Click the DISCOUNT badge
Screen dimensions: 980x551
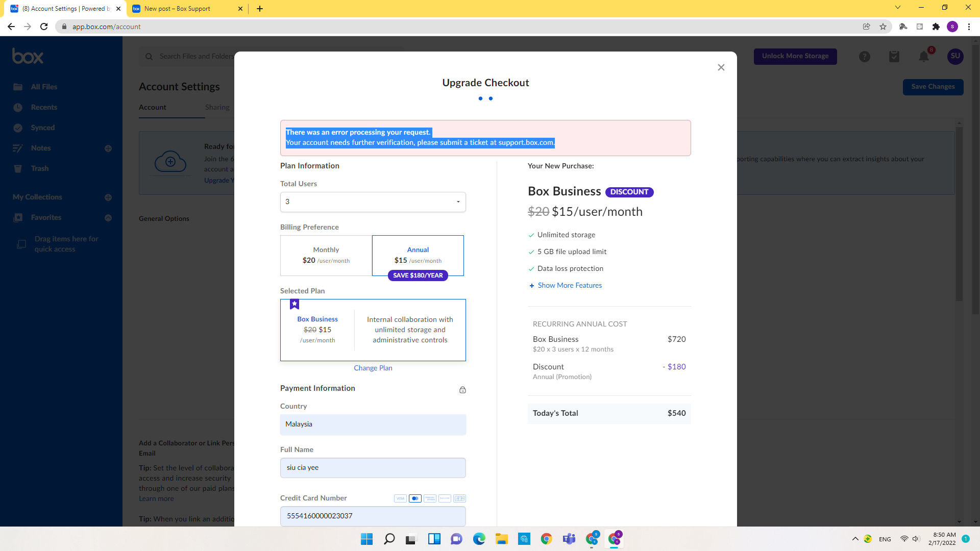629,192
